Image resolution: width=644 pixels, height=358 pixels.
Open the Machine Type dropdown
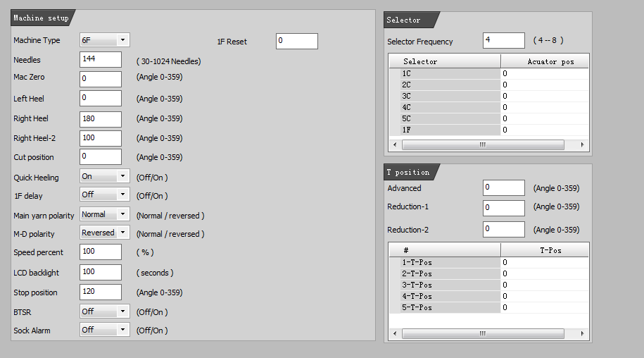[x=105, y=40]
